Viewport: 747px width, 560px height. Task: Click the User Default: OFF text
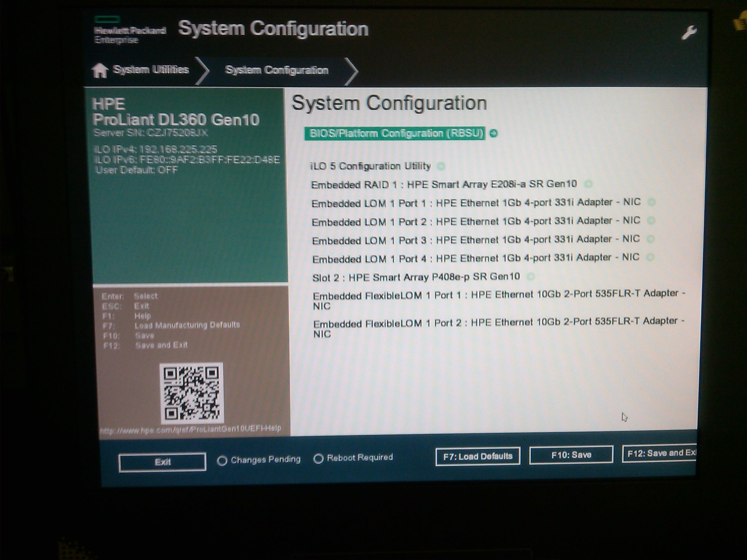pos(136,170)
